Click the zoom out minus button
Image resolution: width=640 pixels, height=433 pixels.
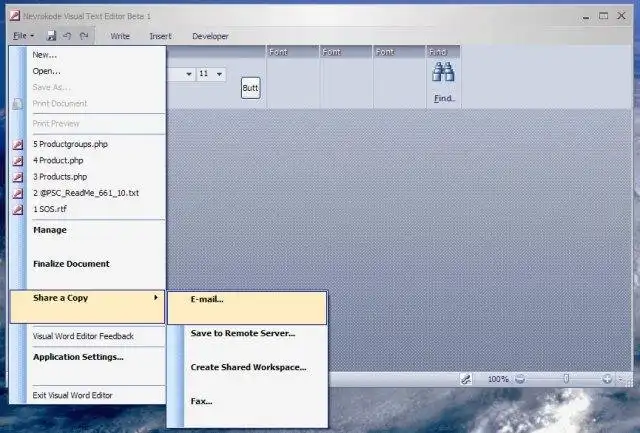click(x=520, y=379)
